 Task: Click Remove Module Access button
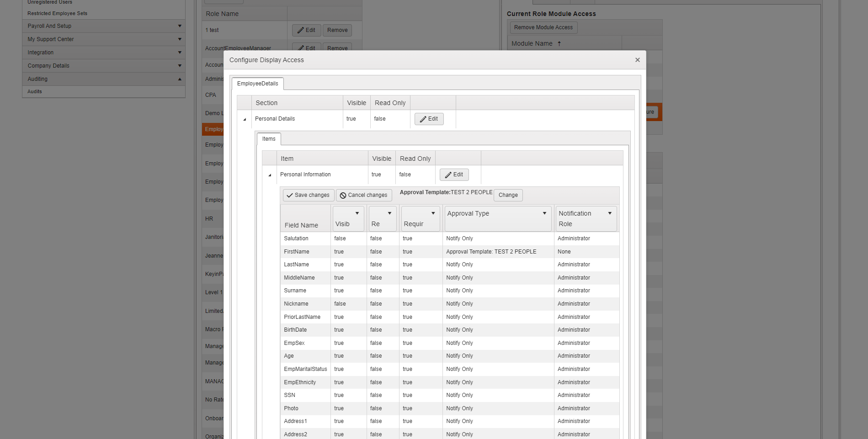543,27
